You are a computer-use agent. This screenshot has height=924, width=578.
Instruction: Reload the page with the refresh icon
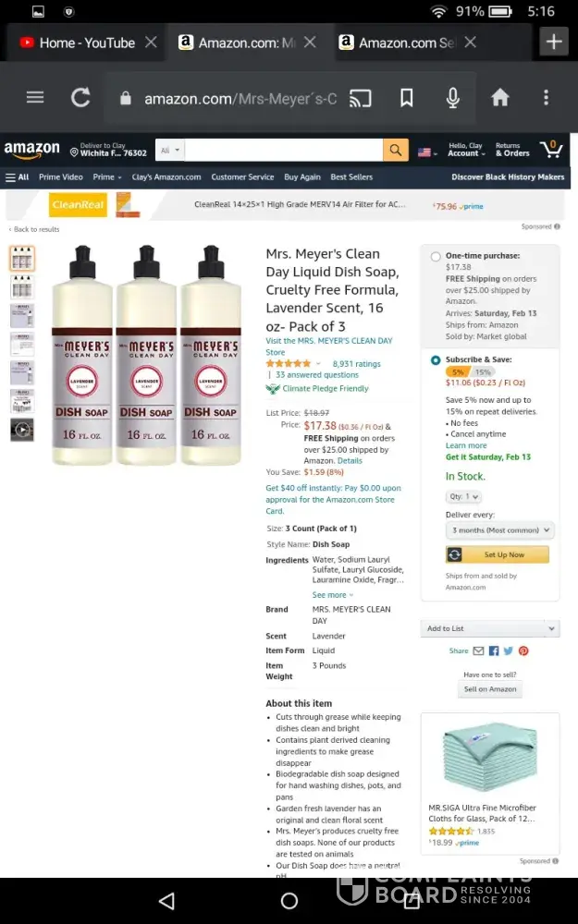pos(80,98)
